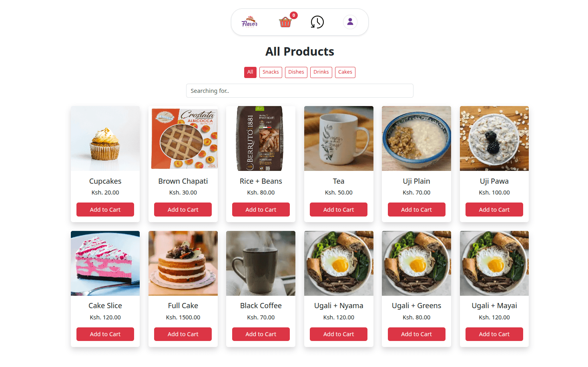Select the Dishes category filter
Image resolution: width=588 pixels, height=367 pixels.
pos(296,72)
